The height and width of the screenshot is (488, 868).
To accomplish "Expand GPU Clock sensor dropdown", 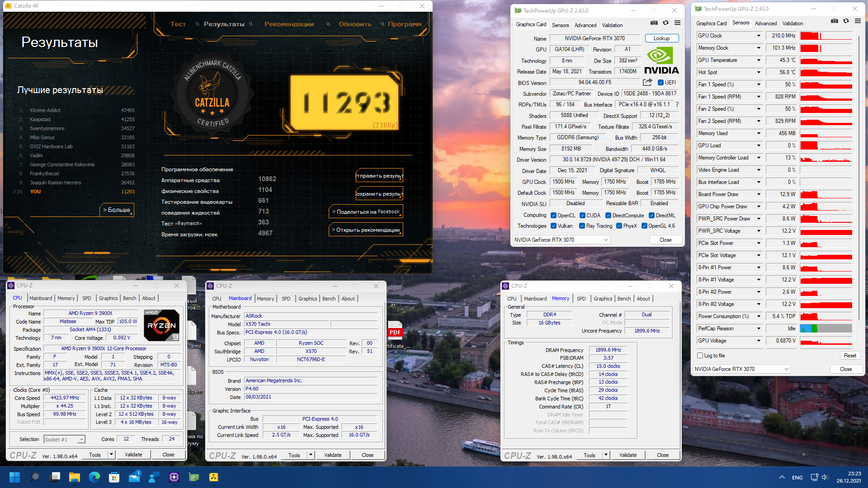I will (x=759, y=36).
